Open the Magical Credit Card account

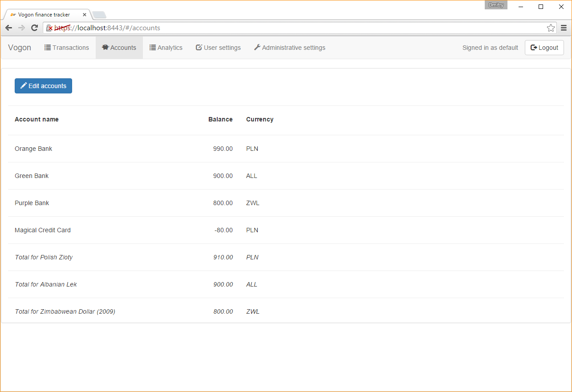pos(43,230)
